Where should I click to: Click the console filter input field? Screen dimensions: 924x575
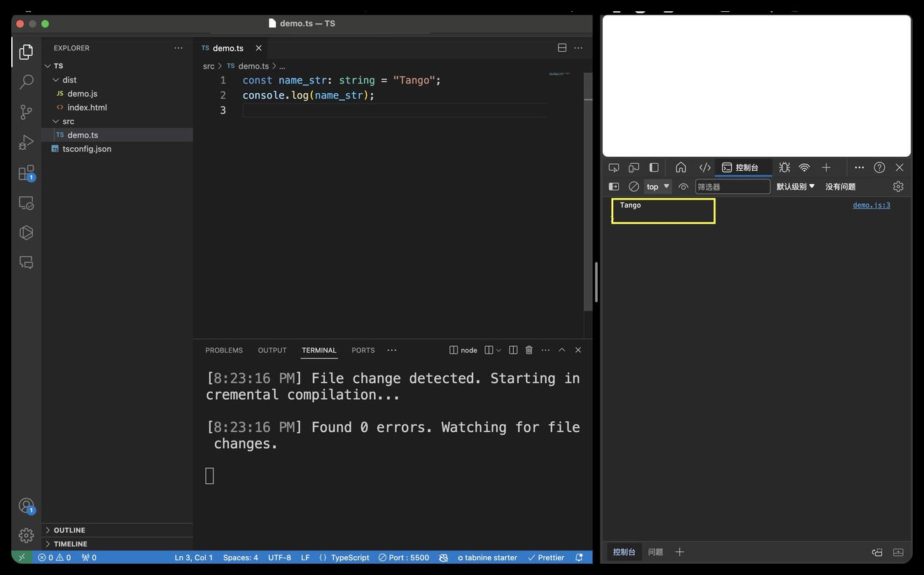click(732, 187)
